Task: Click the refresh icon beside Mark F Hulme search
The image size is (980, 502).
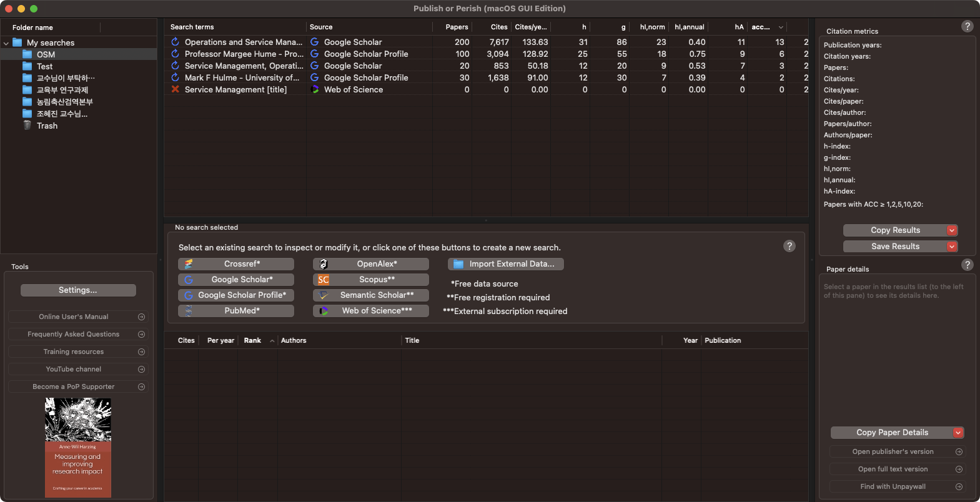Action: tap(176, 77)
